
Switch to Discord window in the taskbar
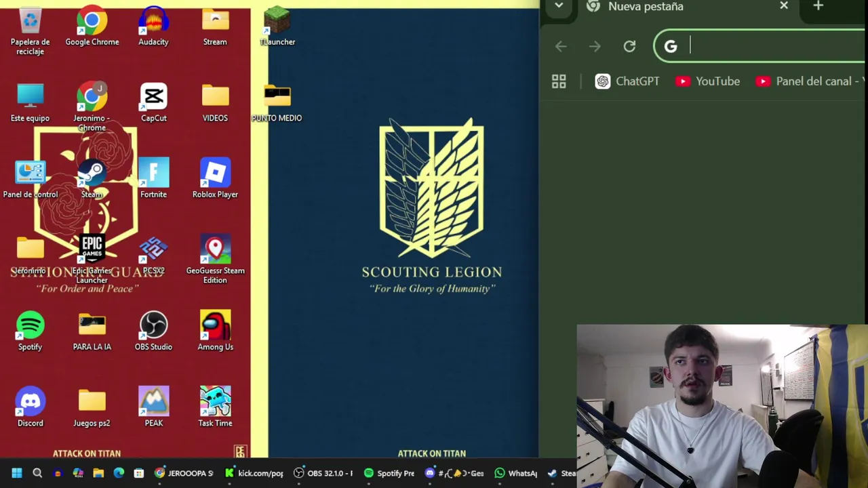[454, 473]
